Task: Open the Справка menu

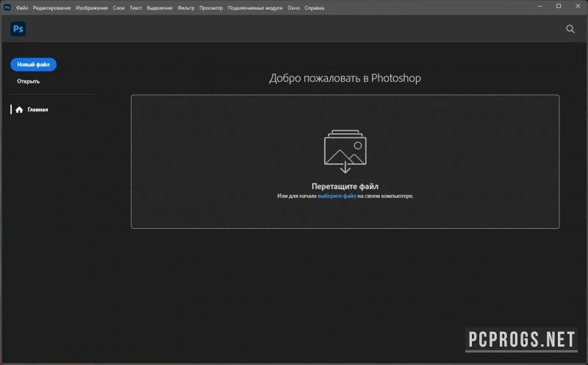Action: point(315,7)
